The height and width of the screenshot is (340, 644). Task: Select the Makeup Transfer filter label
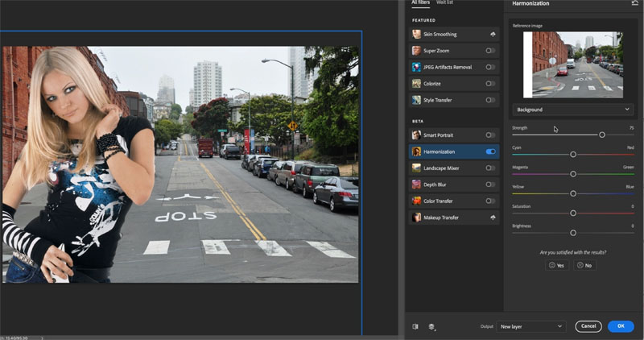tap(441, 218)
